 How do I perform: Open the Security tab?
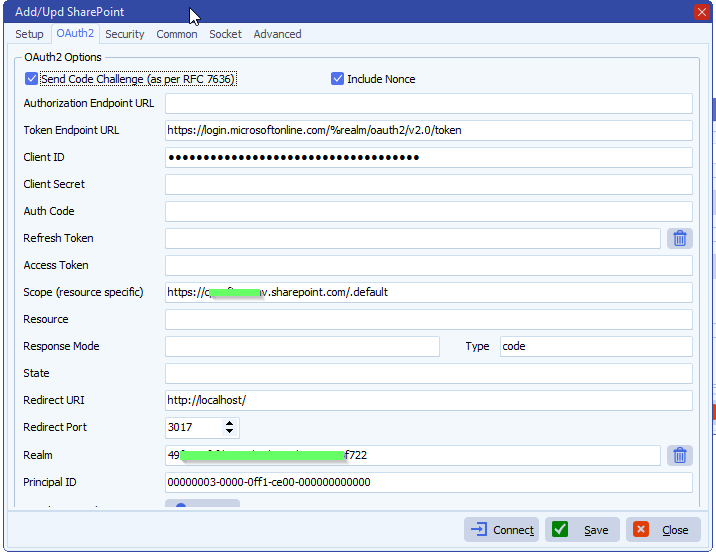coord(125,34)
